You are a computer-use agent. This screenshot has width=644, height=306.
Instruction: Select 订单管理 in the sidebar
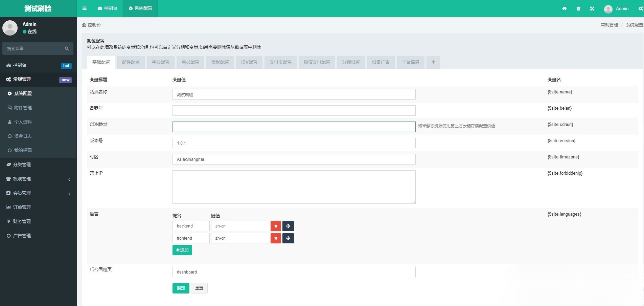pos(22,207)
